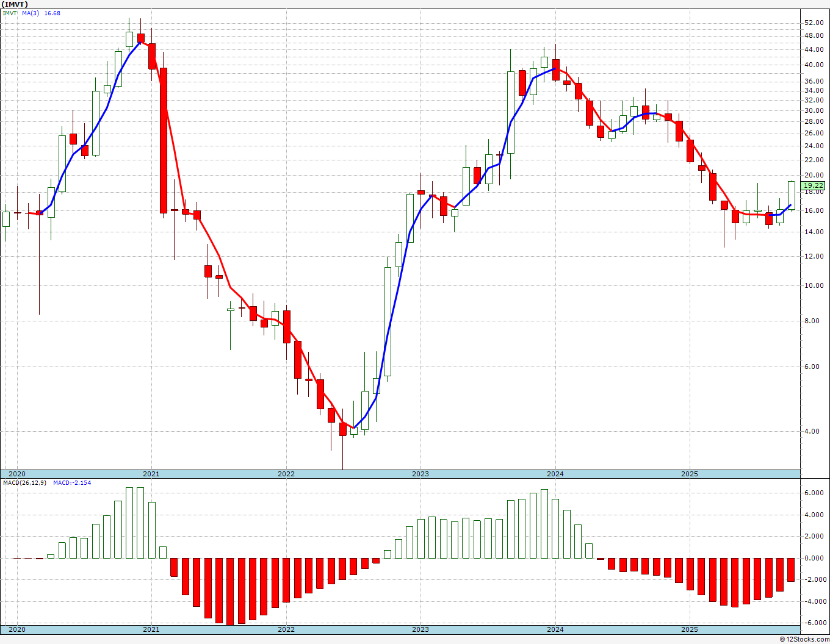Click 2020 on the MACD panel time axis

(x=17, y=629)
